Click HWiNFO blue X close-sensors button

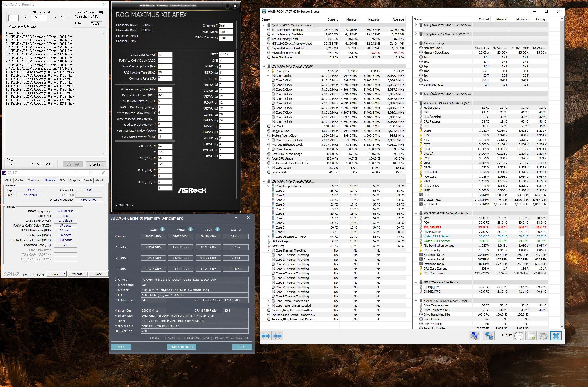point(556,336)
